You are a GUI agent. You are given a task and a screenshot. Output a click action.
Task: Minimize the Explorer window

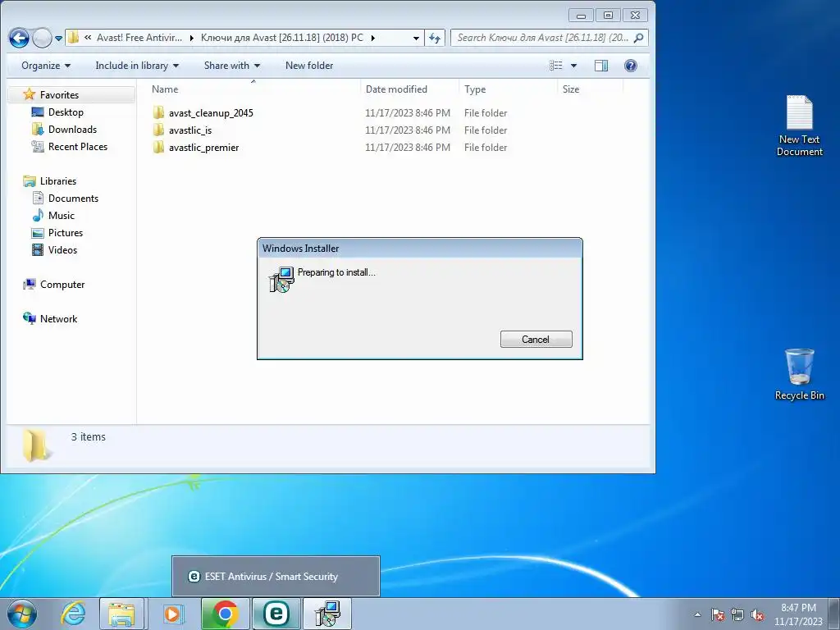pyautogui.click(x=582, y=16)
